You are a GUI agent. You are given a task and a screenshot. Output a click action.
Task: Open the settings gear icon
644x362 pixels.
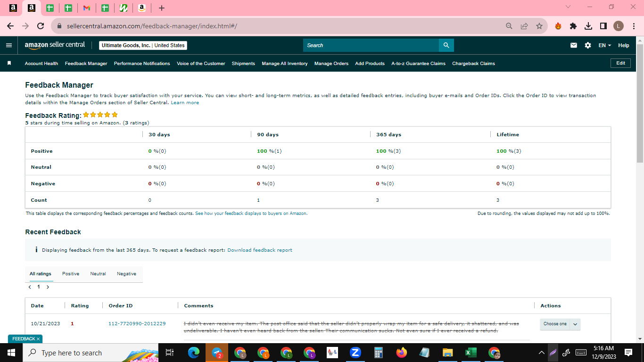pyautogui.click(x=587, y=45)
